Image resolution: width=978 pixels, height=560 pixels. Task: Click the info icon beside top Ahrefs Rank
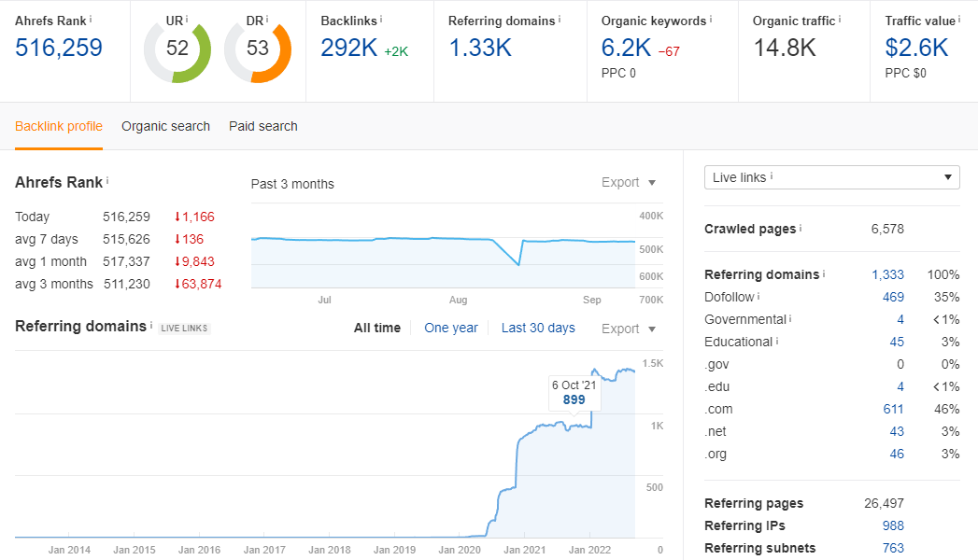click(x=91, y=20)
